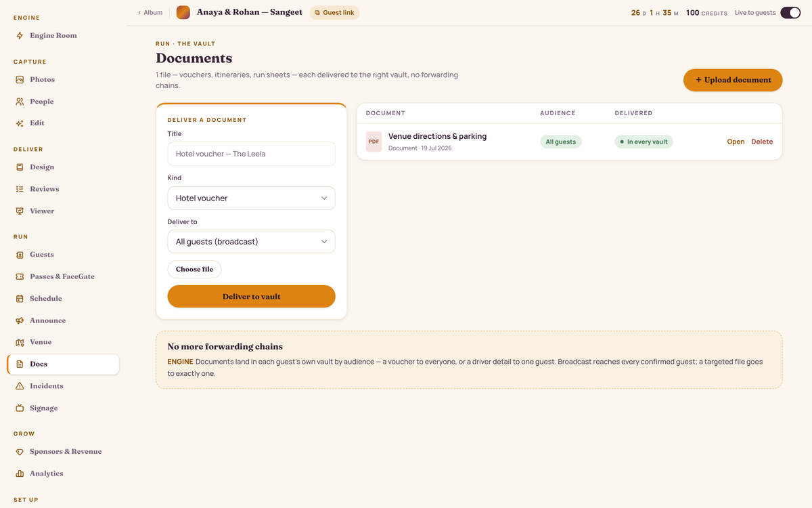This screenshot has width=812, height=508.
Task: Toggle the Live to guests switch
Action: coord(790,13)
